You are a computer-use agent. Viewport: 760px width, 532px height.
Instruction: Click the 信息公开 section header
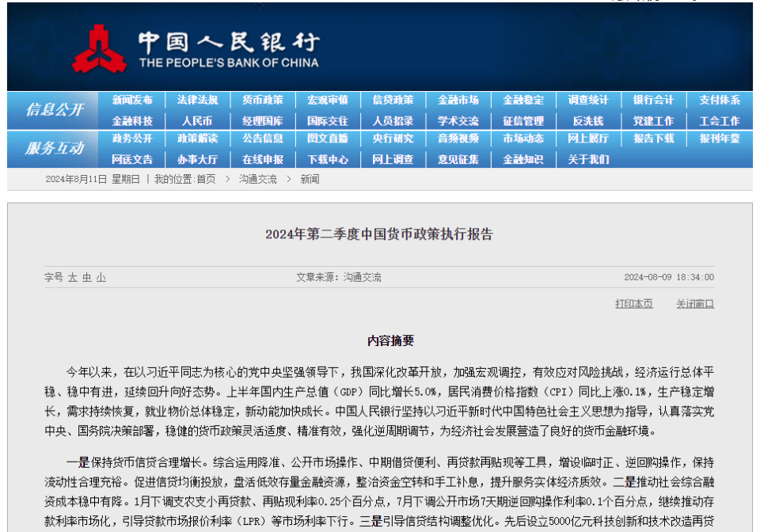tap(54, 110)
